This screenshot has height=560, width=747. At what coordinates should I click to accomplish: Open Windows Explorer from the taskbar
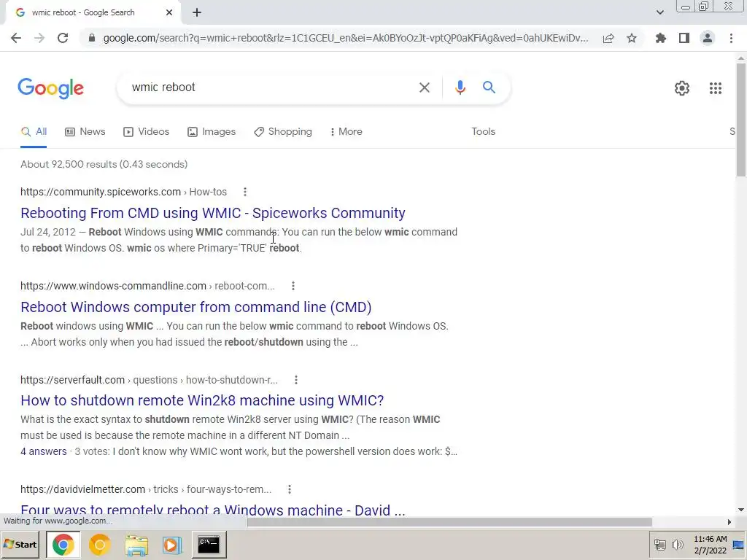136,545
